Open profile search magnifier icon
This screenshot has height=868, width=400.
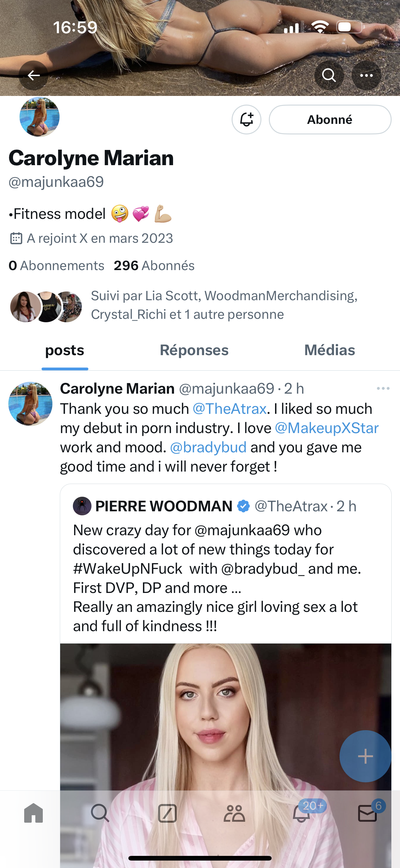pos(329,75)
